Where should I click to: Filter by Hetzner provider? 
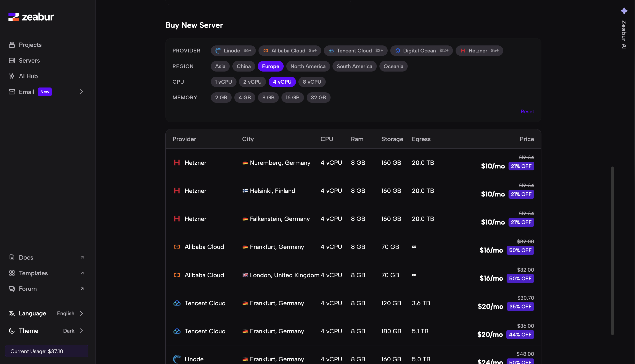[479, 51]
